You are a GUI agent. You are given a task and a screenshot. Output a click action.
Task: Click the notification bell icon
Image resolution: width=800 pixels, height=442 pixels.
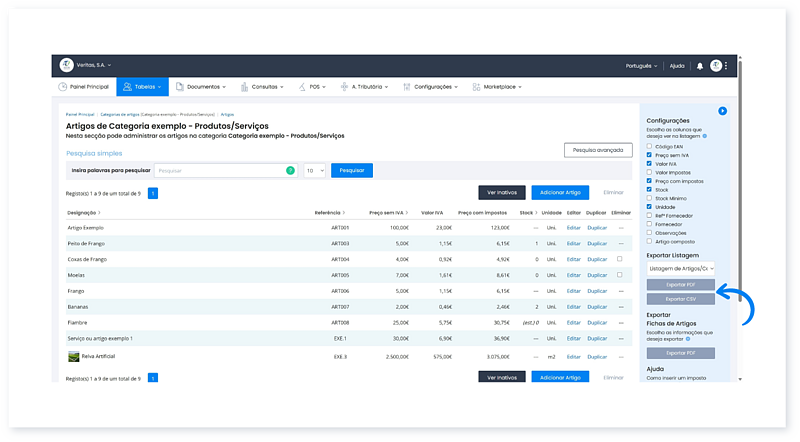click(700, 66)
